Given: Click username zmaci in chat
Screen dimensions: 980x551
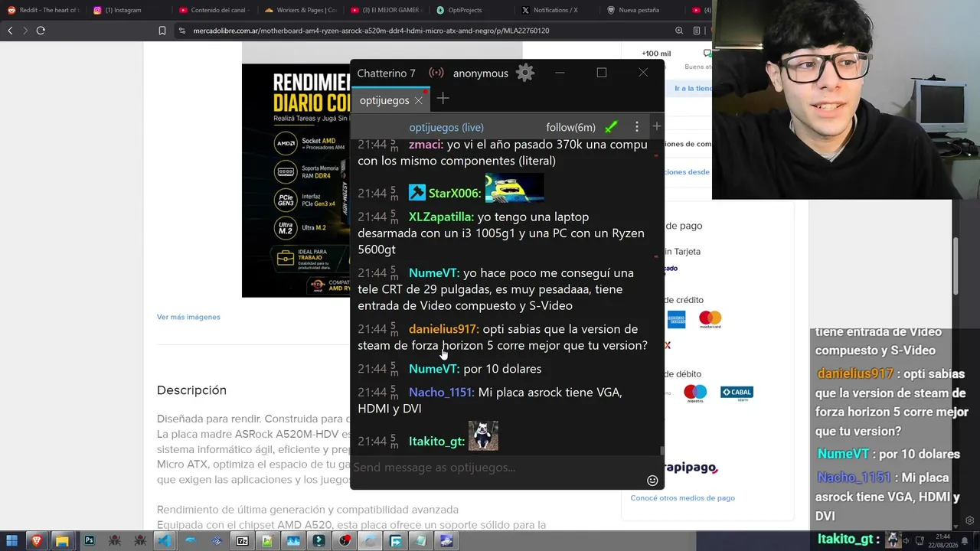Looking at the screenshot, I should pyautogui.click(x=426, y=145).
